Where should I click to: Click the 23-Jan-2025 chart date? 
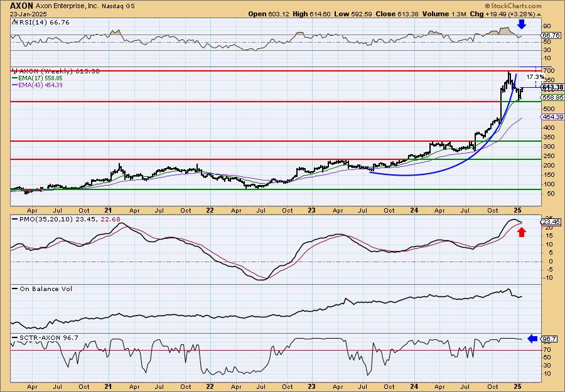(27, 14)
